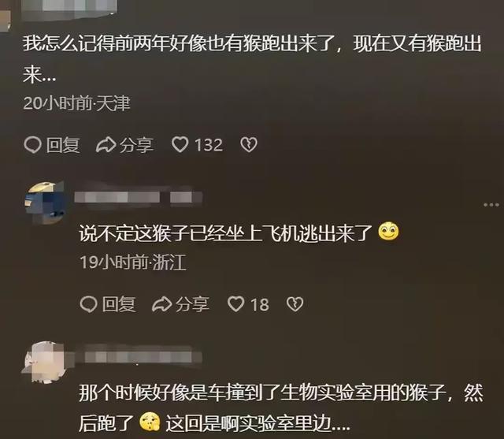Tap broken heart icon on Zhejiang comment
504x439 pixels.
tap(295, 304)
